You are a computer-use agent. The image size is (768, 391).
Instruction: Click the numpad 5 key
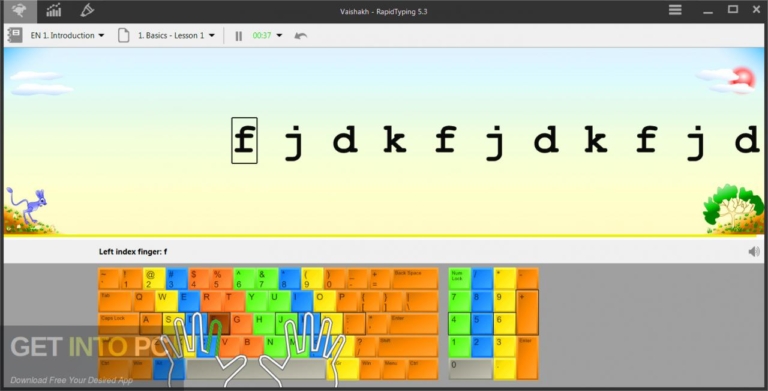[x=482, y=324]
